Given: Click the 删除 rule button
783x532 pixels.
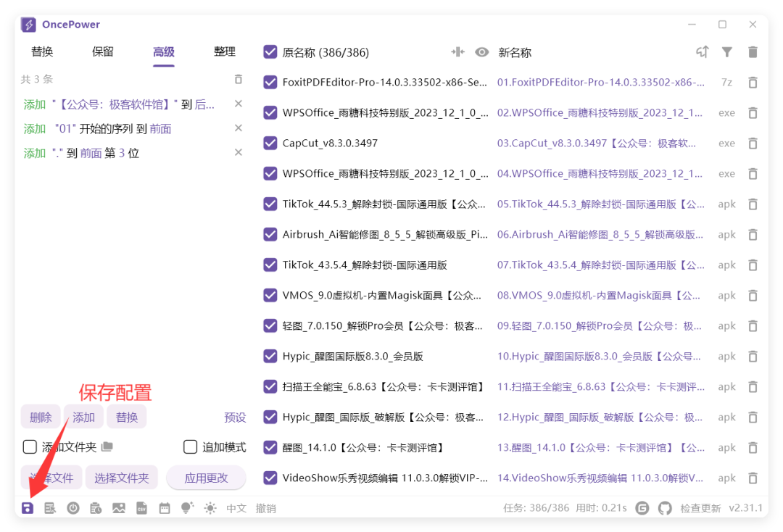Looking at the screenshot, I should [41, 417].
